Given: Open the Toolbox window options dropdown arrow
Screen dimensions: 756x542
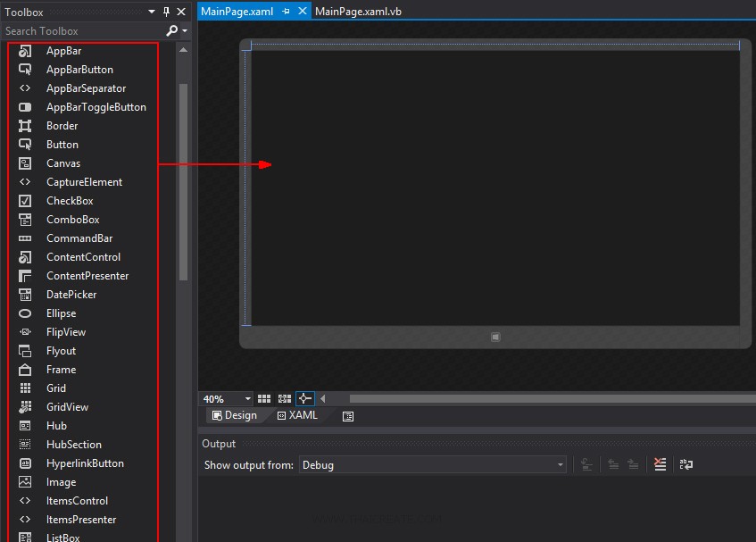Looking at the screenshot, I should click(152, 12).
